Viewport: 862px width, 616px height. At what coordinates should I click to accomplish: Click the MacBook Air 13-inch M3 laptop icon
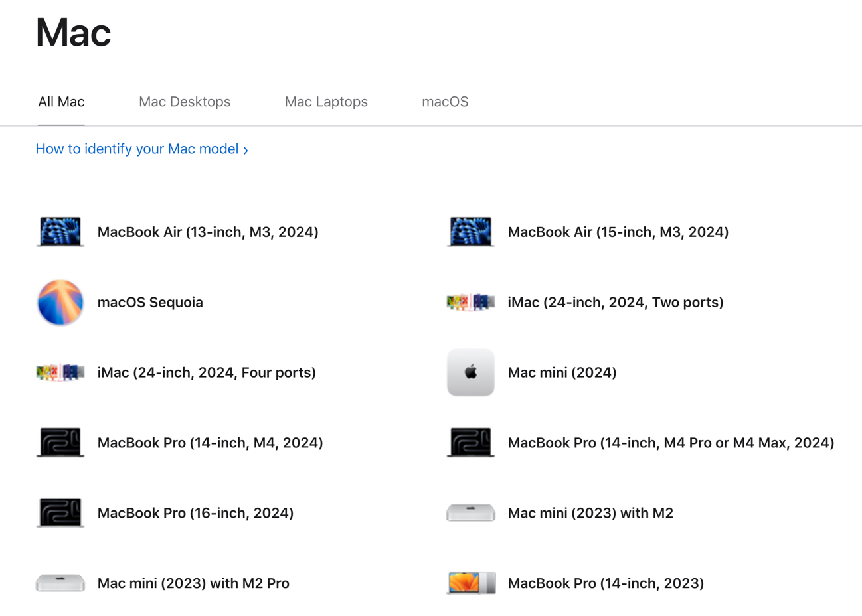pos(60,232)
